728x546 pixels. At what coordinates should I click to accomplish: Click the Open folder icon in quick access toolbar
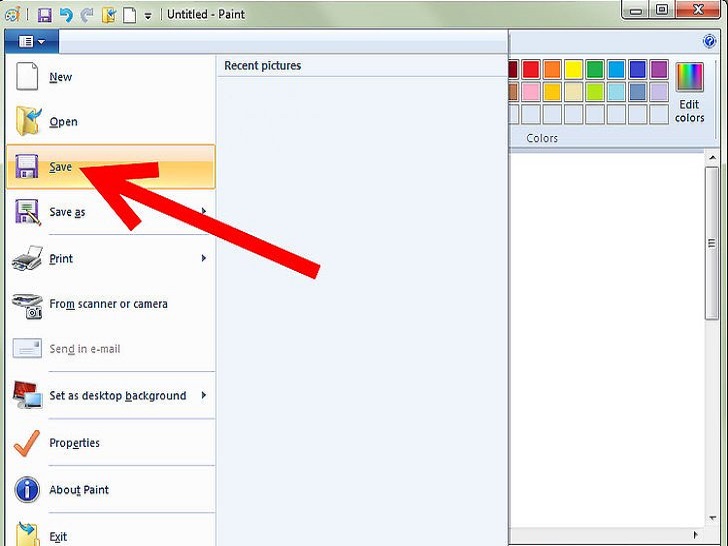(109, 15)
